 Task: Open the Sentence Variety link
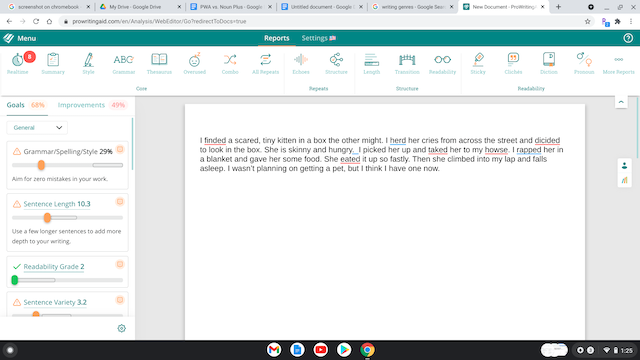(55, 302)
